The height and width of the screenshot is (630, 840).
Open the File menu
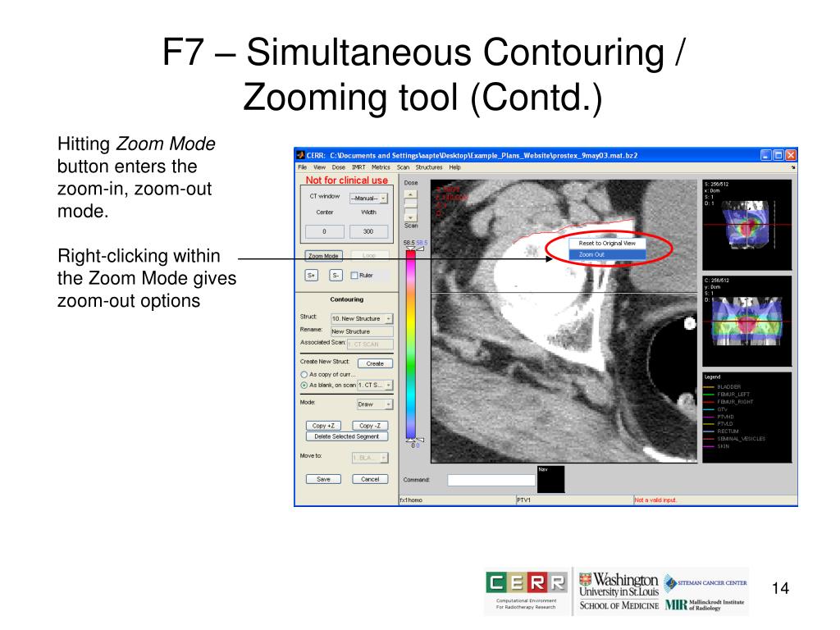click(x=303, y=167)
